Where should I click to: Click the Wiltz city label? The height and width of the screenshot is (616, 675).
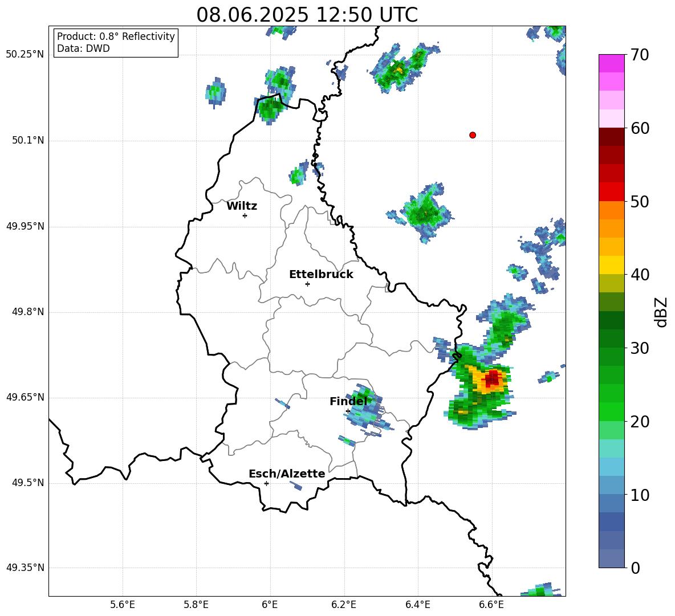242,206
